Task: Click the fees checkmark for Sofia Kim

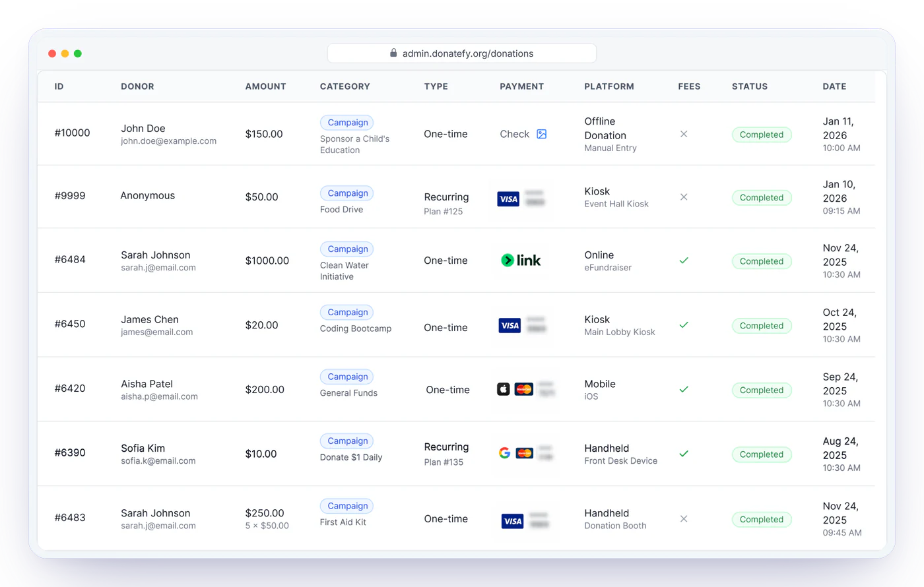Action: click(684, 454)
